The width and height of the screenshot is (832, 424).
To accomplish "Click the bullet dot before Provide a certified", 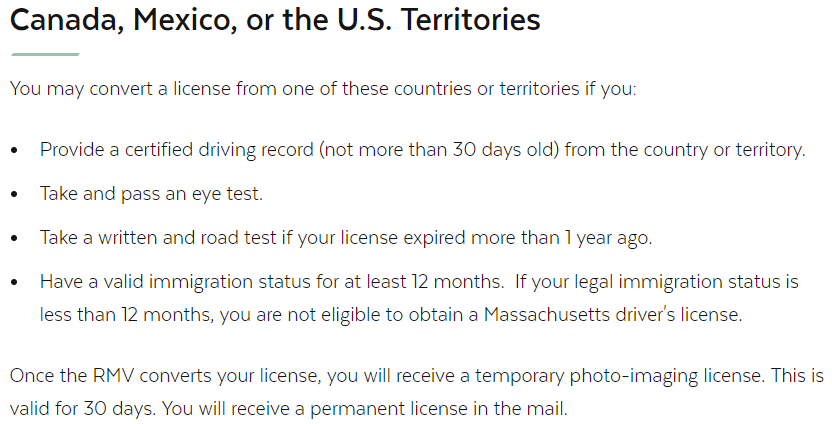I will tap(14, 151).
